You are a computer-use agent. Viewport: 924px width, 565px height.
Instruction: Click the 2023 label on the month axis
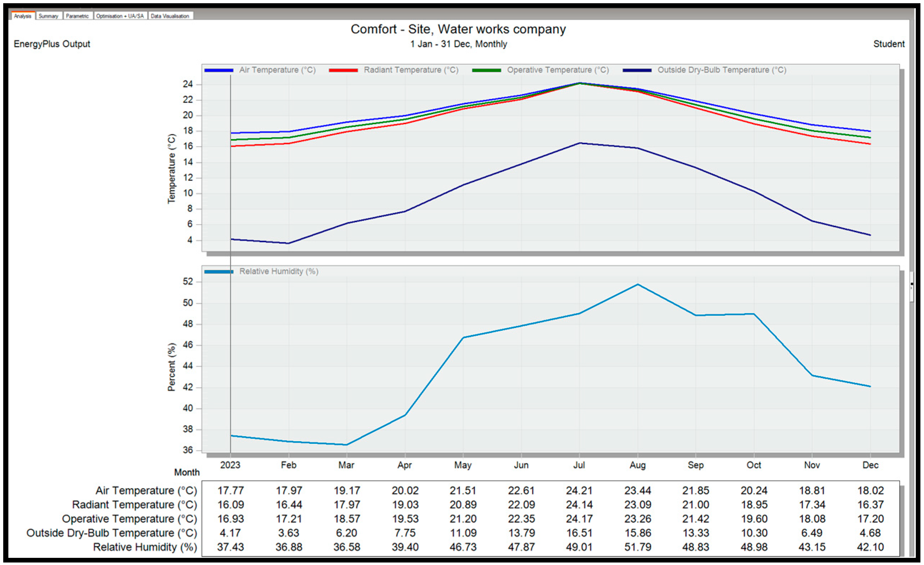[x=230, y=465]
